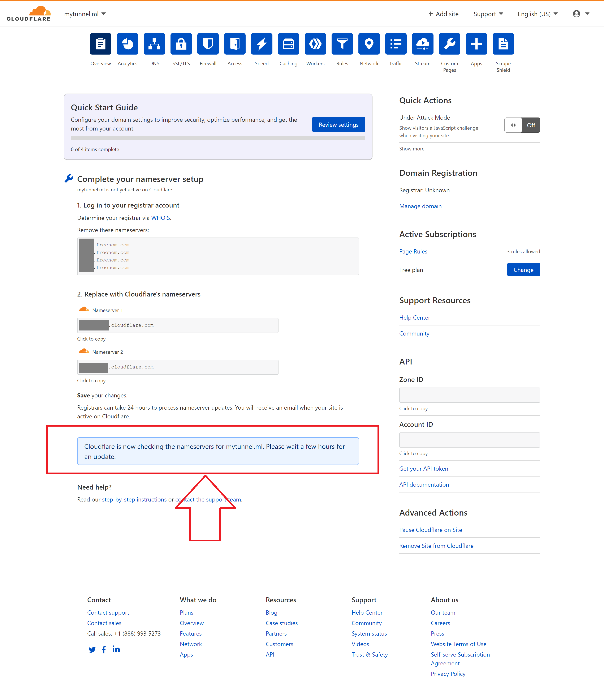Open Help Center in Support Resources
Screen dimensions: 604x700
click(x=415, y=317)
